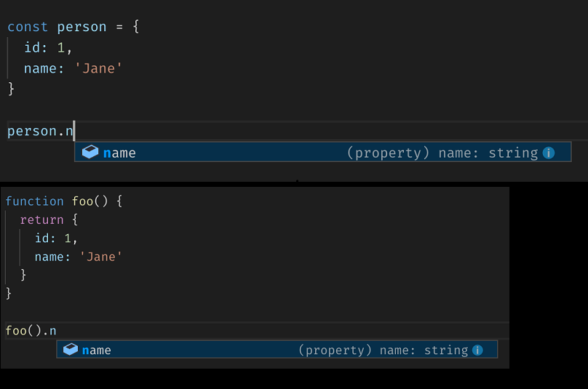Image resolution: width=588 pixels, height=389 pixels.
Task: Click the type detail text in foo().n suggestion
Action: click(383, 350)
